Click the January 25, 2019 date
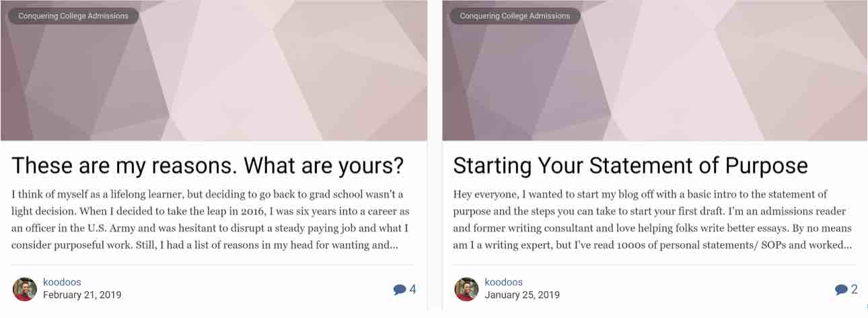Screen dimensions: 868x318 [x=522, y=295]
